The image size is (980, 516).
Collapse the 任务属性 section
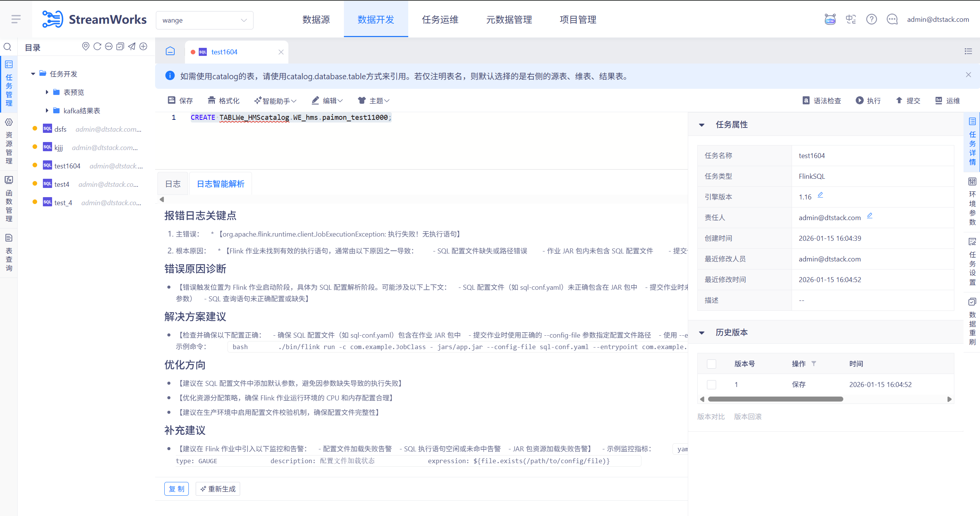[702, 125]
